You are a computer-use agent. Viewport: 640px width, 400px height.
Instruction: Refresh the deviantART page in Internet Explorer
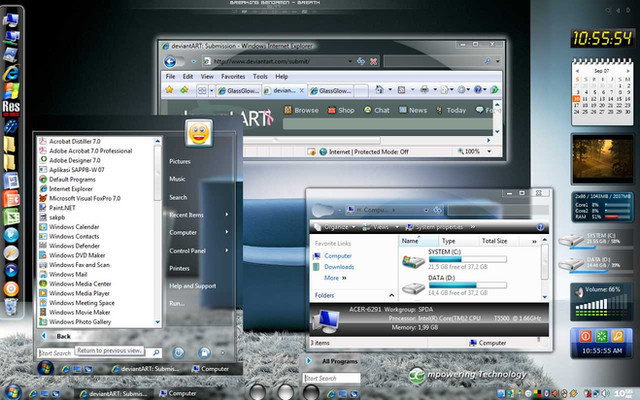click(361, 61)
